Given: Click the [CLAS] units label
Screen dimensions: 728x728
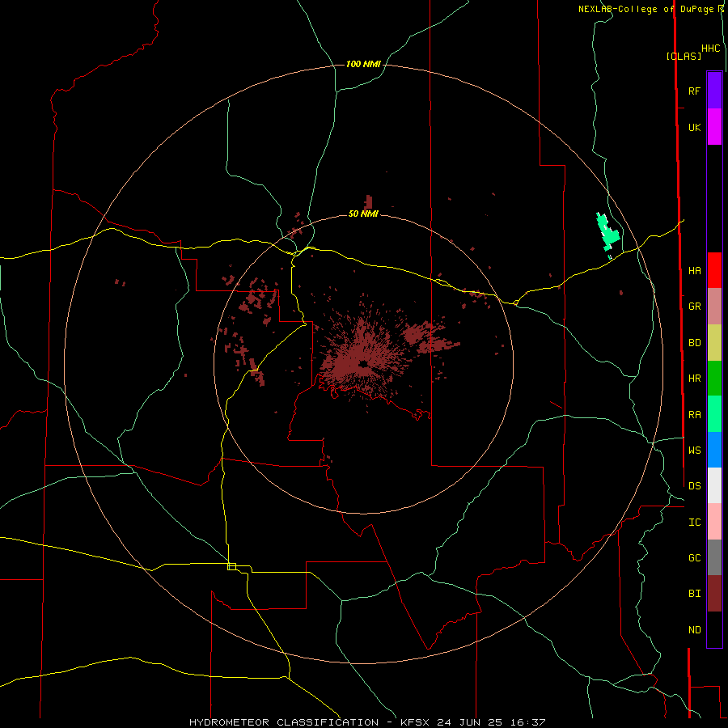Looking at the screenshot, I should pos(684,56).
